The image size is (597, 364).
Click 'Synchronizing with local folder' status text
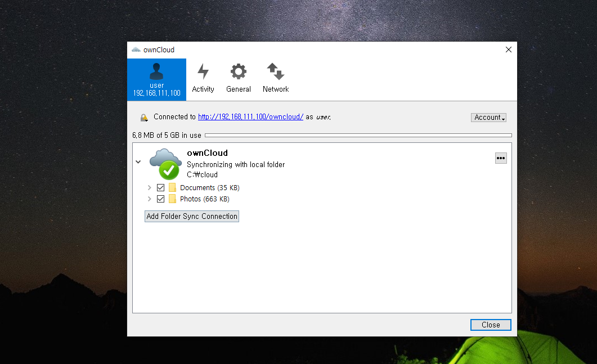(236, 164)
